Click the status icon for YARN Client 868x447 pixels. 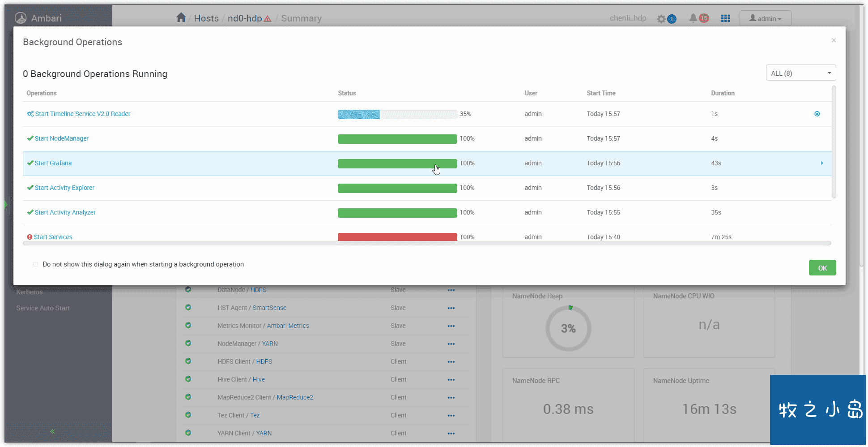click(188, 433)
